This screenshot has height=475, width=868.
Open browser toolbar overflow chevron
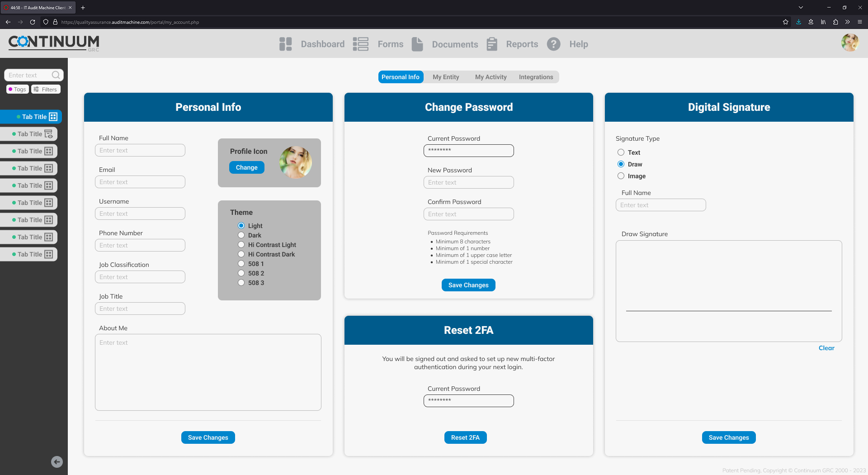847,22
